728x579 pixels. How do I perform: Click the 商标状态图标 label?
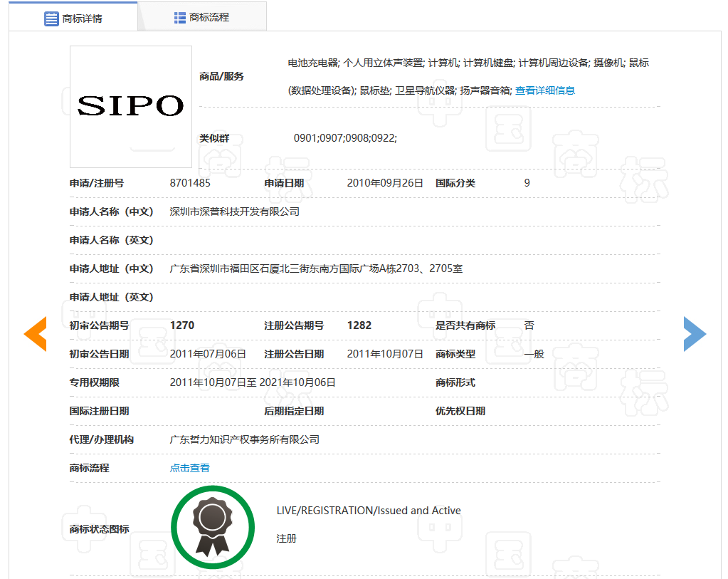(100, 529)
